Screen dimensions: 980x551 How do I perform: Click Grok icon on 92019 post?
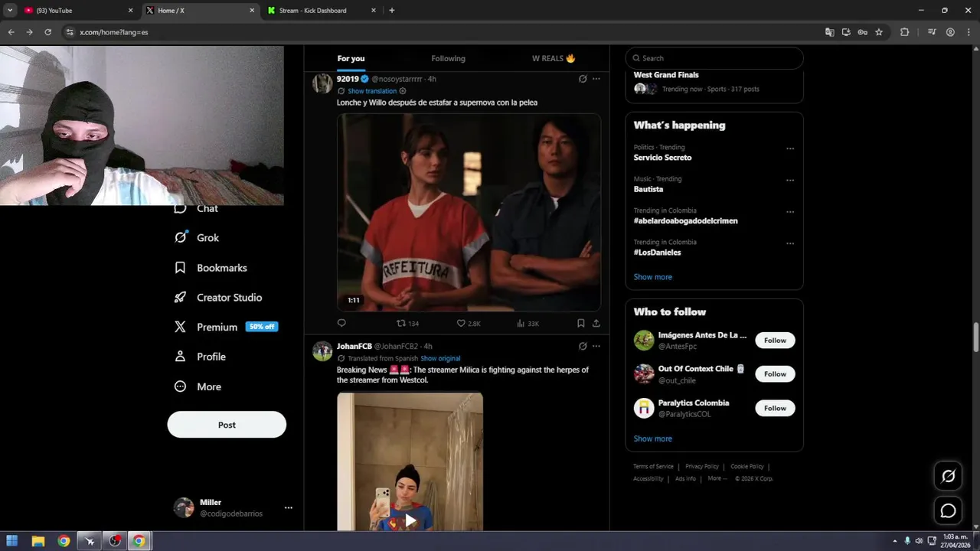click(x=583, y=79)
